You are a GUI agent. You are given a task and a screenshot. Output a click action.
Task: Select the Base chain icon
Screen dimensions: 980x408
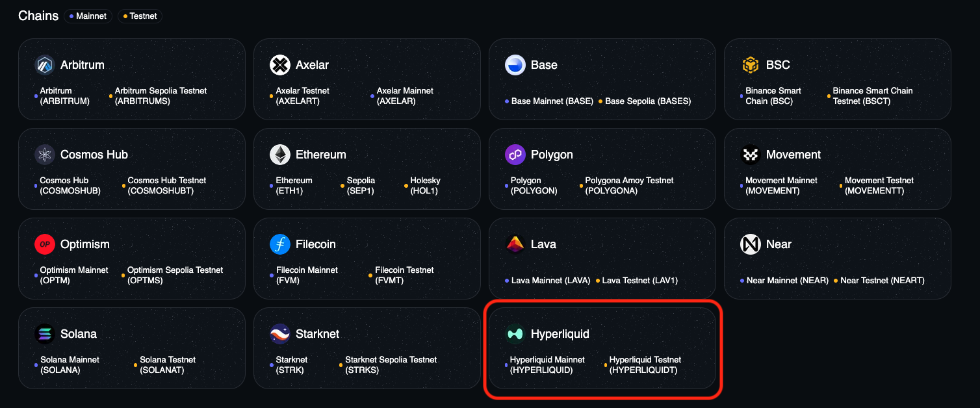[x=515, y=64]
